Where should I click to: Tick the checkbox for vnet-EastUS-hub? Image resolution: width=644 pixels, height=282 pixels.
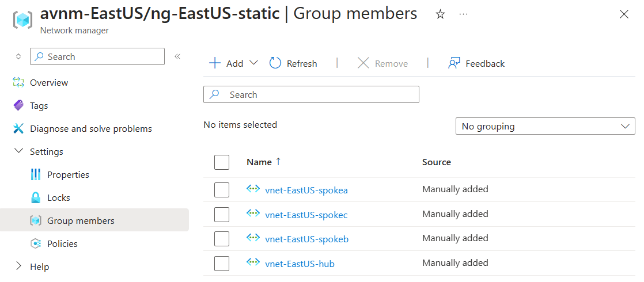click(222, 264)
